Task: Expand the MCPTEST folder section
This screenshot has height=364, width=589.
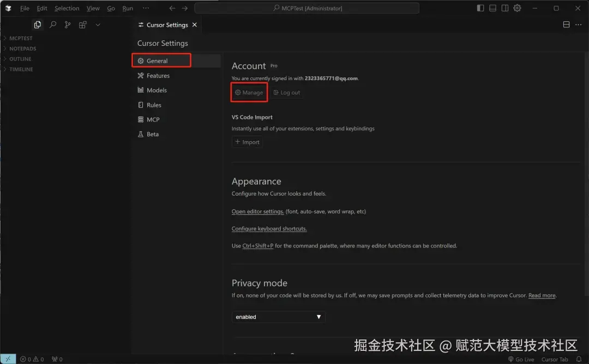Action: pyautogui.click(x=21, y=38)
